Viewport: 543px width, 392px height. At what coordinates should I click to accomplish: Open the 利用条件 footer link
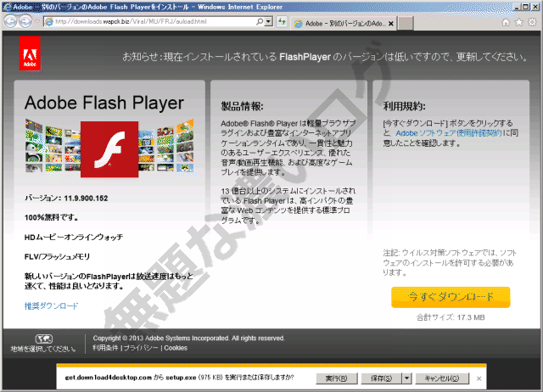click(x=105, y=348)
